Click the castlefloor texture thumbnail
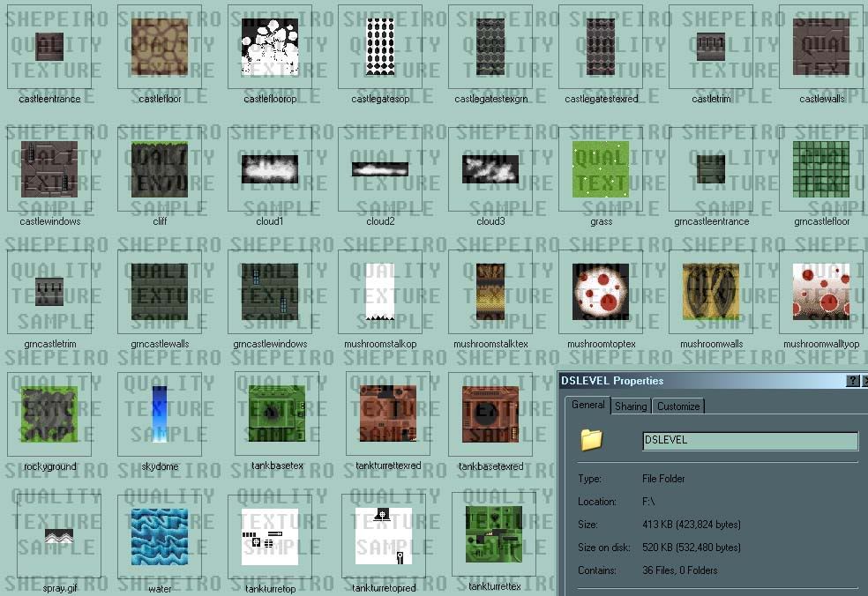 [x=160, y=47]
